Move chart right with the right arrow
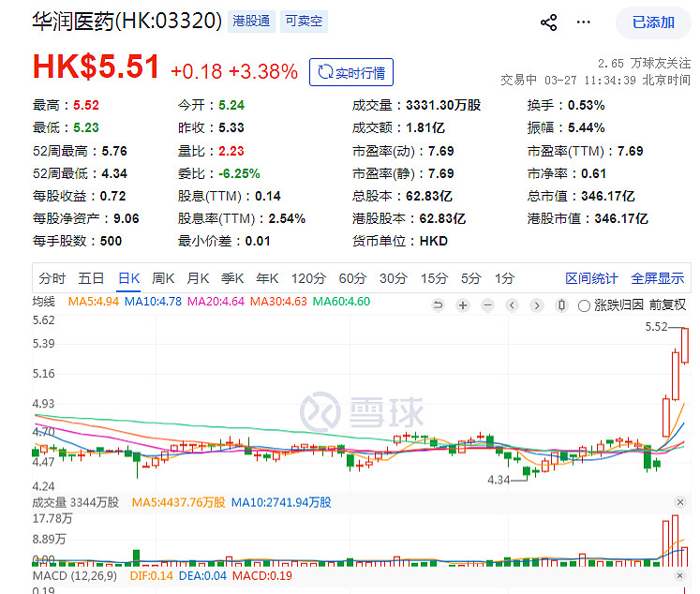The height and width of the screenshot is (594, 700). (537, 305)
